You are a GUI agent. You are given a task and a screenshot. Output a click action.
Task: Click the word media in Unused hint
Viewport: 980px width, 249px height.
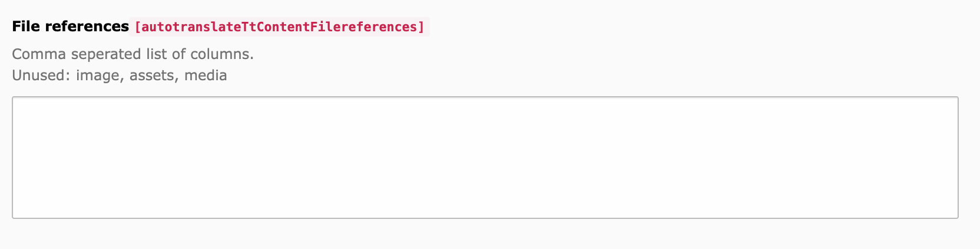point(206,76)
